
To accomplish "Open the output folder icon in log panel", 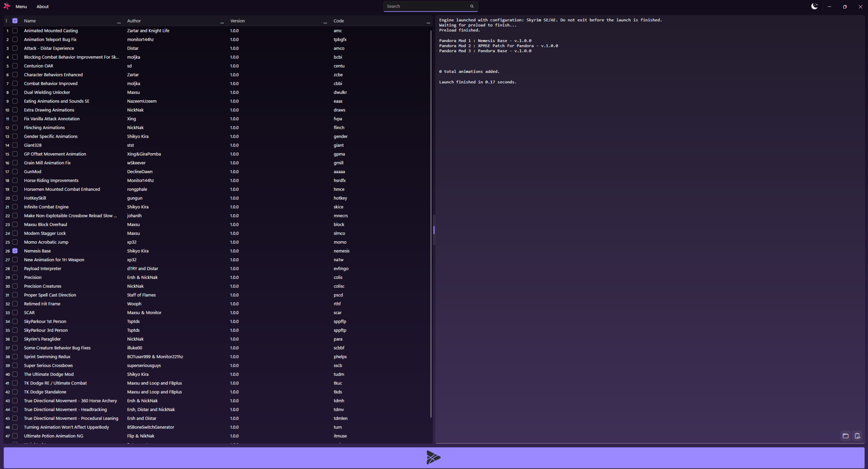I will click(845, 436).
